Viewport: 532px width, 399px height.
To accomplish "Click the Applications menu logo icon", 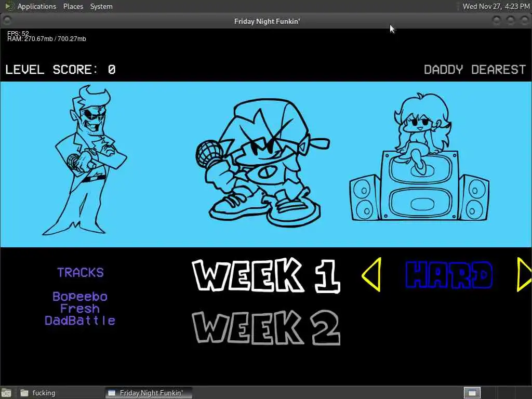I will 9,6.
